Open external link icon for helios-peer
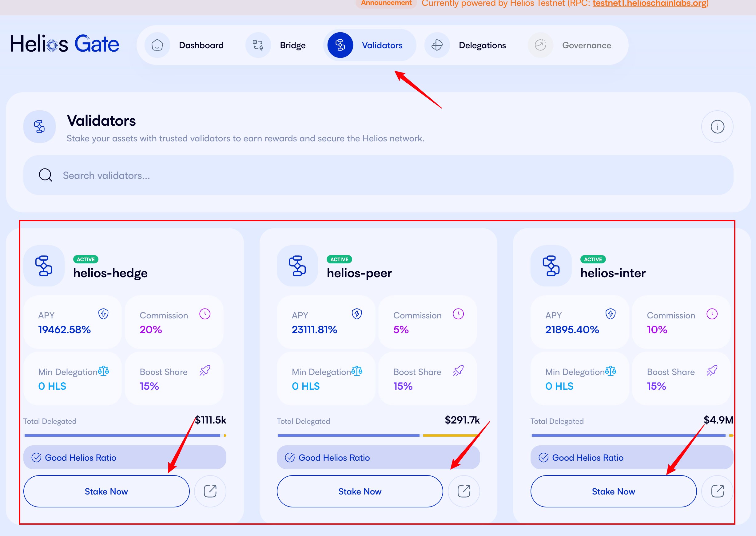This screenshot has width=756, height=536. 464,491
